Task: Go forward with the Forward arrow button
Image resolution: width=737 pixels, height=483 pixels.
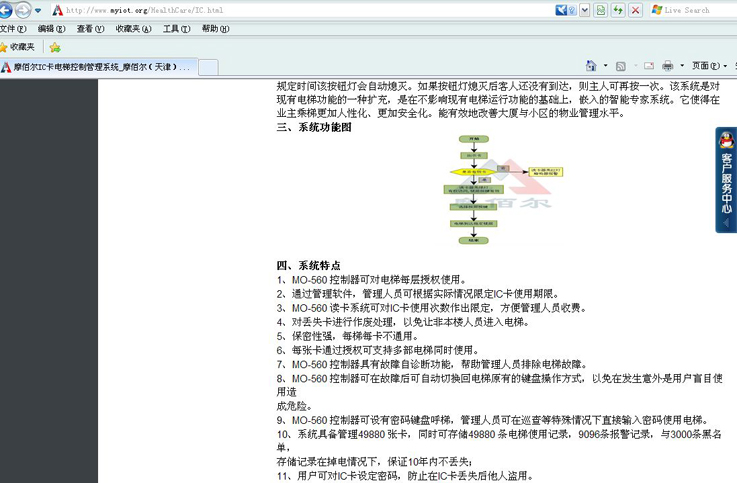Action: point(23,10)
